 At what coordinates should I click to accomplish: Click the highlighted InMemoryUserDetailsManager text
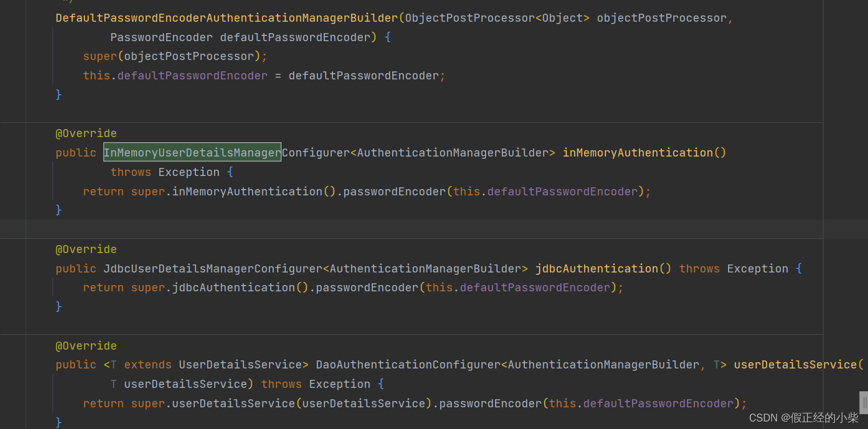click(x=192, y=153)
